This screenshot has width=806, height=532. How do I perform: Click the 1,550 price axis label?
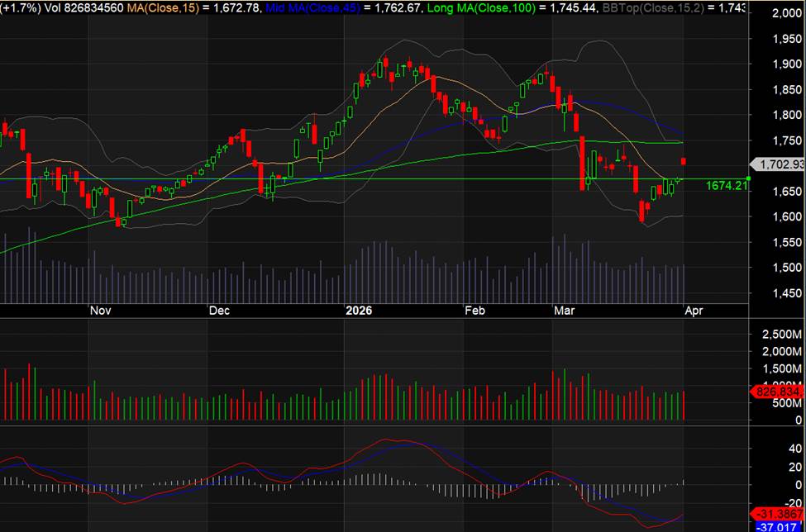click(x=786, y=242)
